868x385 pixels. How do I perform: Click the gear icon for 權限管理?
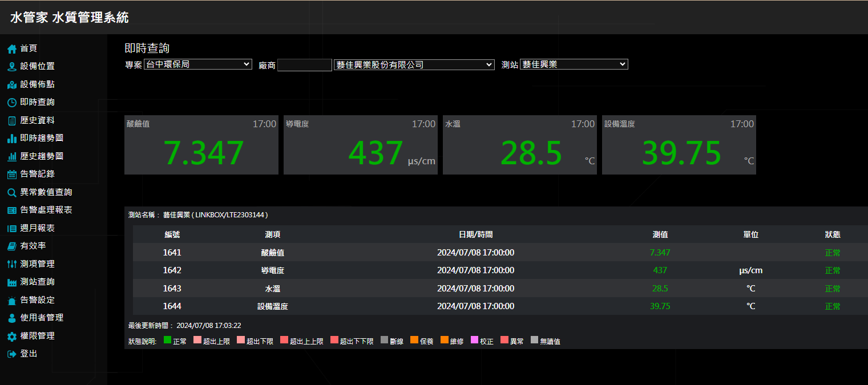point(12,337)
